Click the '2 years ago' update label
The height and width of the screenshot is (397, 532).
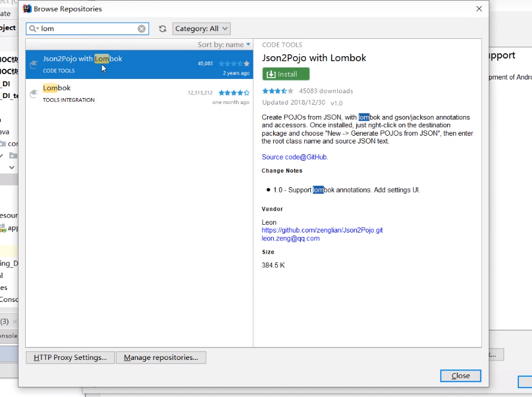point(236,73)
